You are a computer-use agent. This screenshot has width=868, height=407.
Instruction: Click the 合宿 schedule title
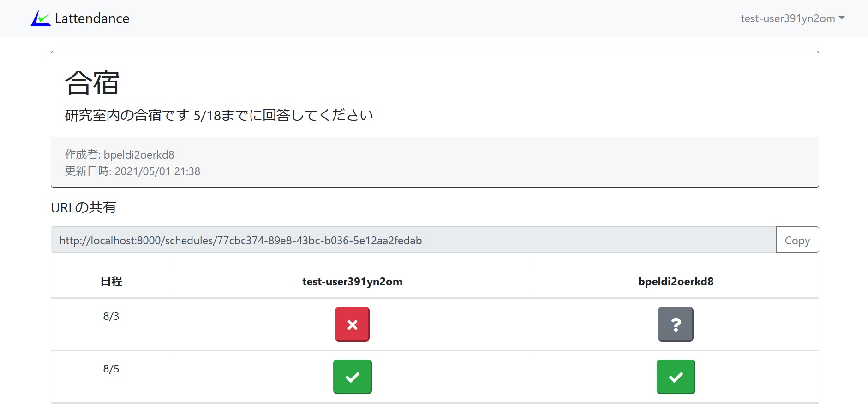click(x=92, y=83)
